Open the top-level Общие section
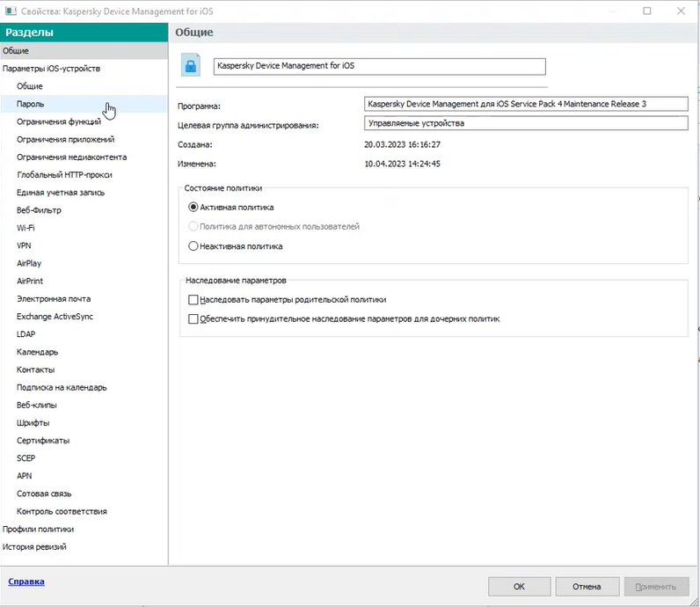700x607 pixels. pos(84,51)
